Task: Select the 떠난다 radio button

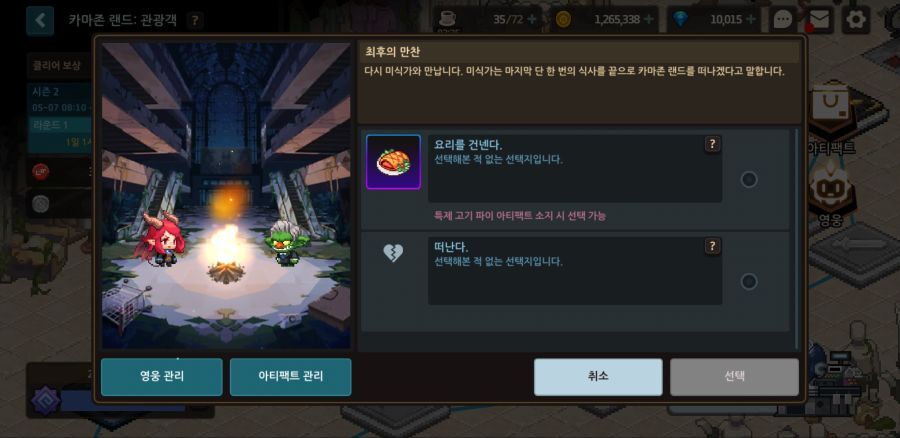Action: pos(749,282)
